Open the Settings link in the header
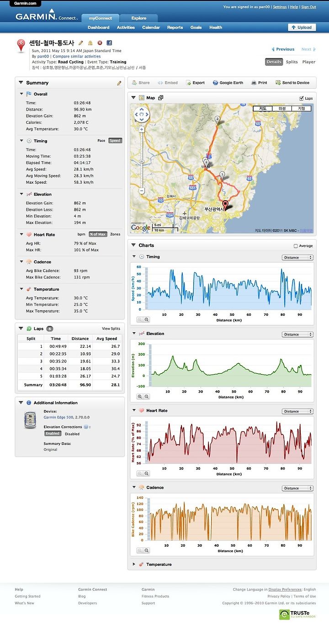The image size is (329, 644). (x=280, y=7)
